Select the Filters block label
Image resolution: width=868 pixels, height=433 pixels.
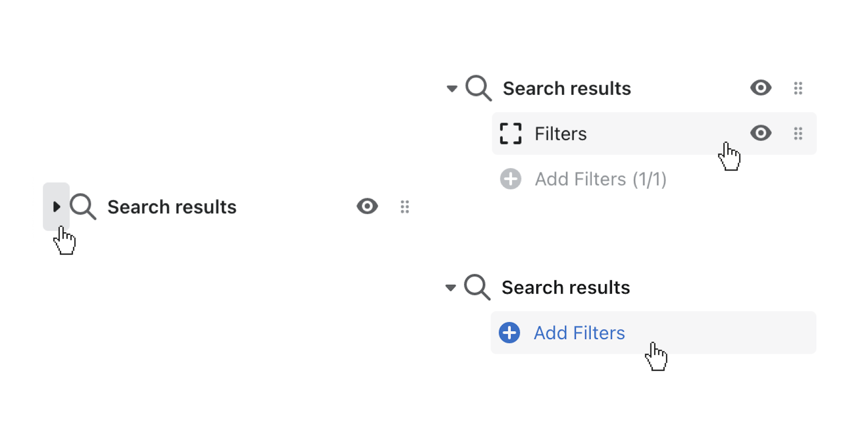(561, 133)
